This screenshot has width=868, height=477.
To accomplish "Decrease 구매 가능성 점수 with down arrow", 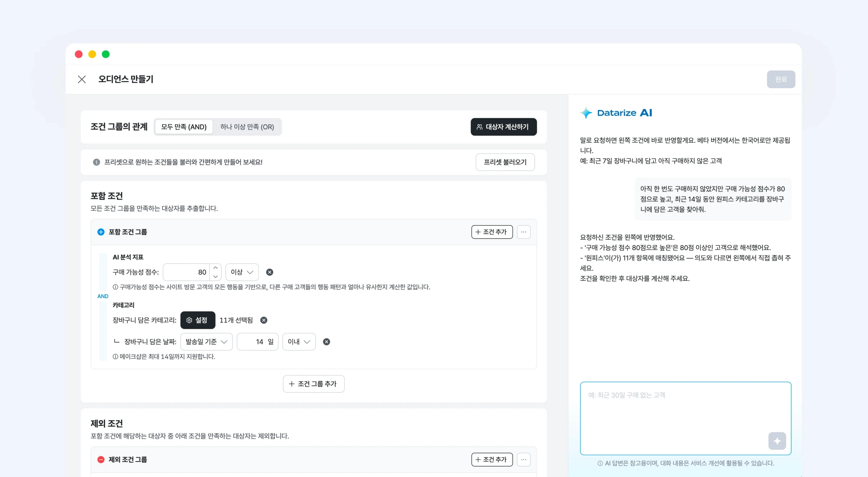I will pyautogui.click(x=215, y=276).
